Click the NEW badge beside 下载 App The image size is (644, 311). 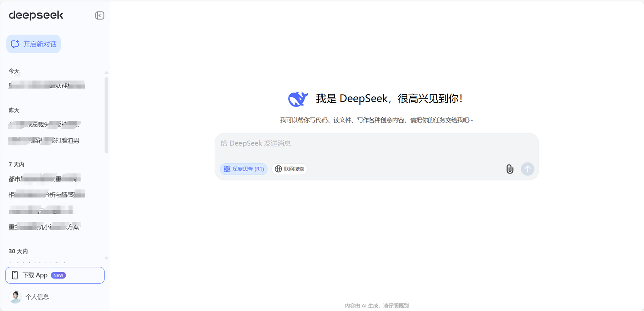click(58, 275)
